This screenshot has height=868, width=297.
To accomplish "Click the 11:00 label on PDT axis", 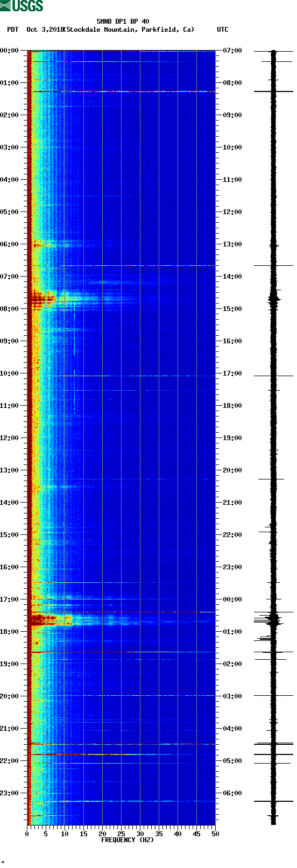I will [10, 406].
